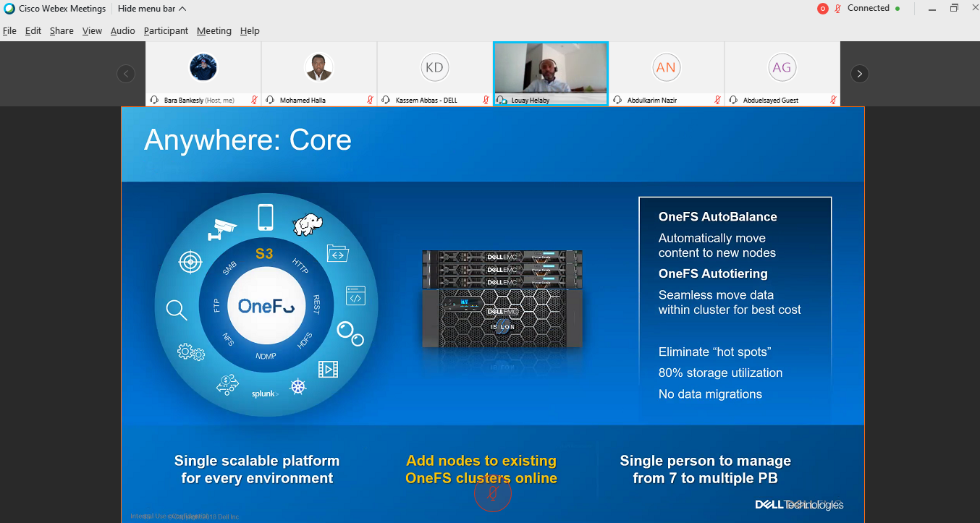Select Louay Helaby video tile
This screenshot has width=980, height=523.
(551, 74)
